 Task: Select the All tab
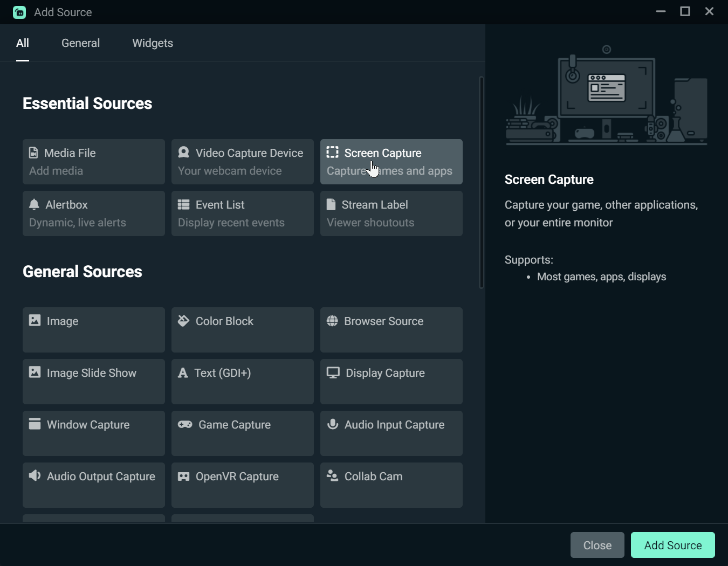23,43
